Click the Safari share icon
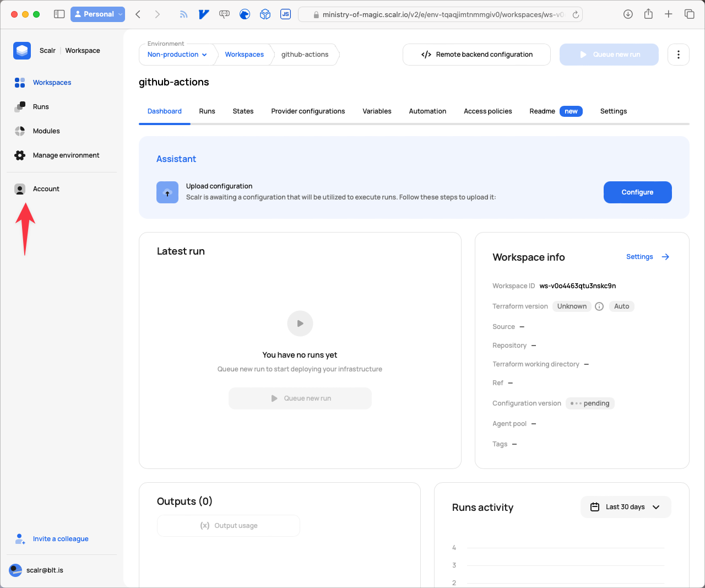Viewport: 705px width, 588px height. pos(648,14)
